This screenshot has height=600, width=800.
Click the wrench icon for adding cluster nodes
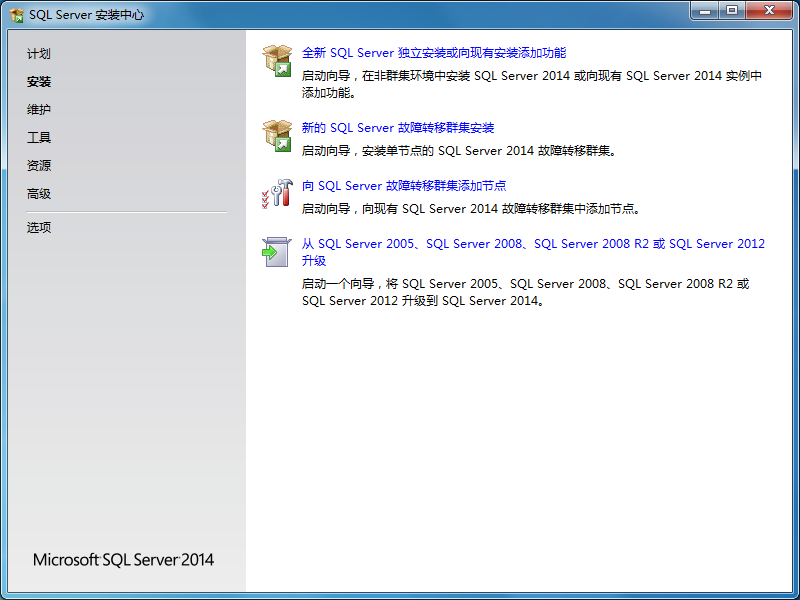(x=277, y=193)
